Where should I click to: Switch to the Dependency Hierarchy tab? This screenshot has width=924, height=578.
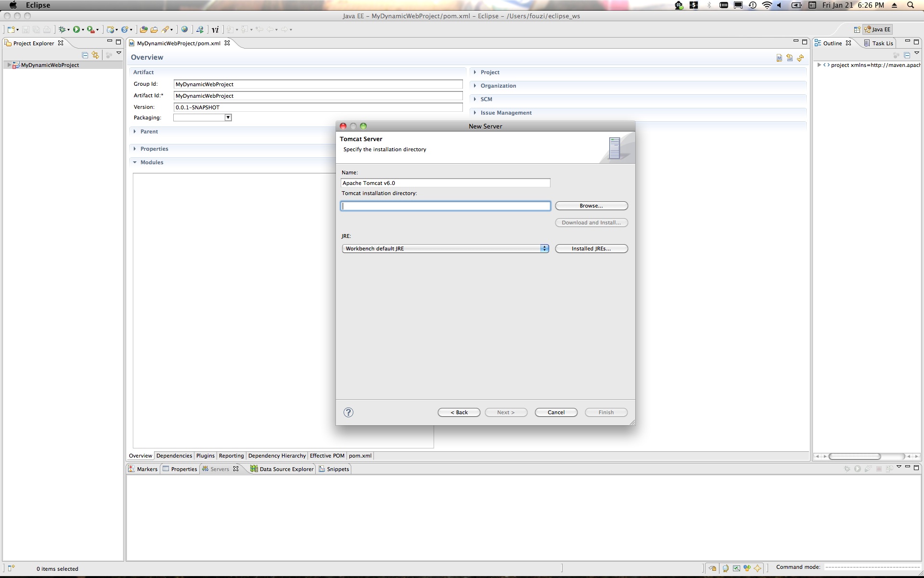pos(277,456)
